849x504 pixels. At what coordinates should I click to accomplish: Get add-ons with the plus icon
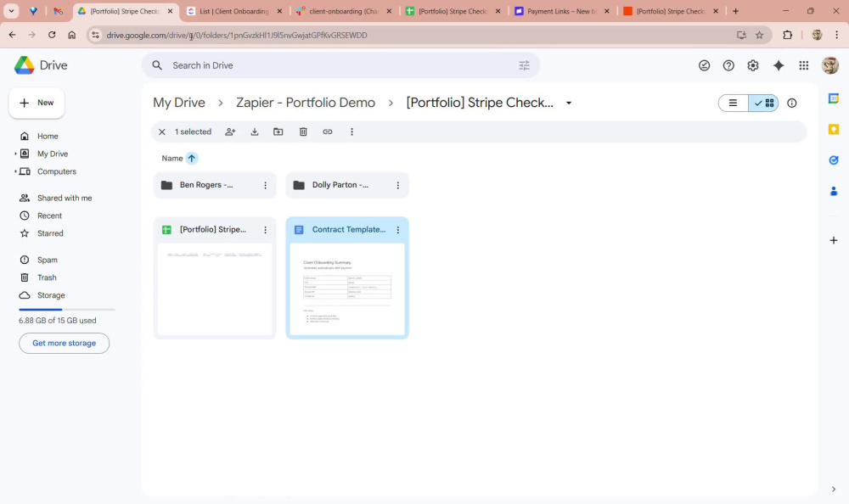click(x=834, y=240)
